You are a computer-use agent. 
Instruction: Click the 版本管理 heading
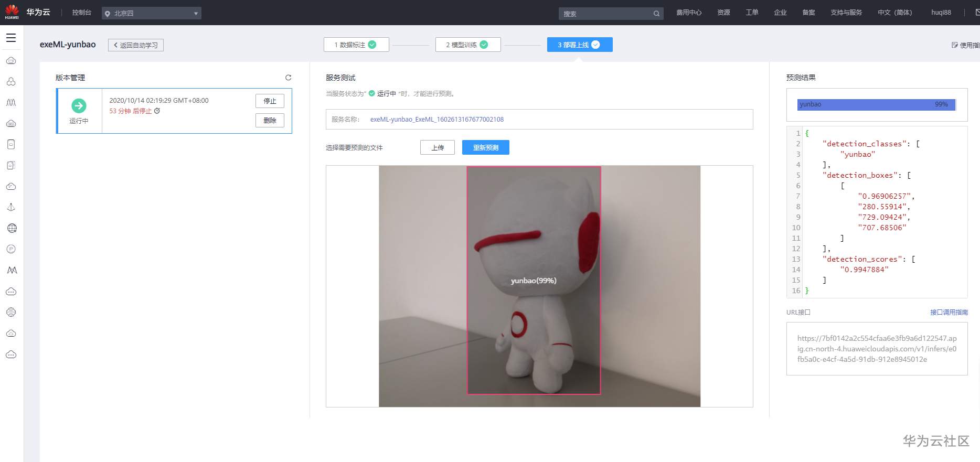[x=70, y=78]
